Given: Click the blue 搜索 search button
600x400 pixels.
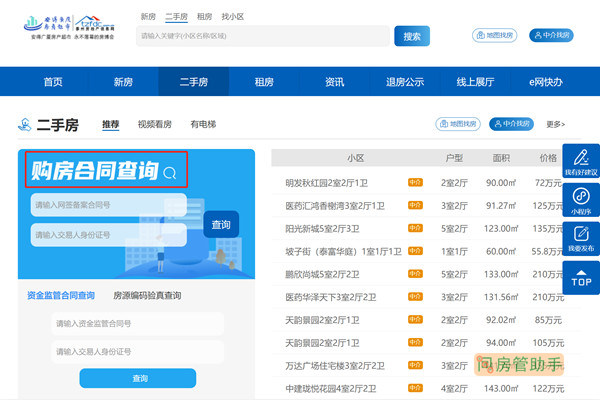Looking at the screenshot, I should [412, 36].
